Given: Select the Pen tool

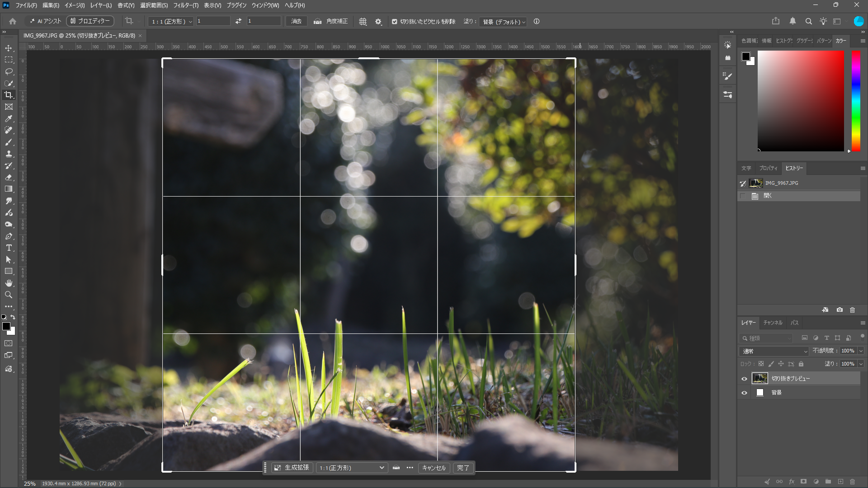Looking at the screenshot, I should 9,236.
